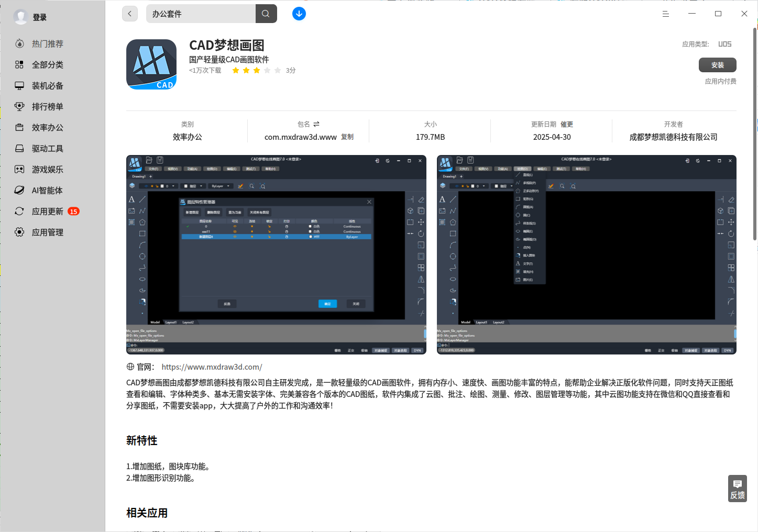Open 效率办公 in the sidebar
Viewport: 758px width, 532px height.
click(x=47, y=127)
